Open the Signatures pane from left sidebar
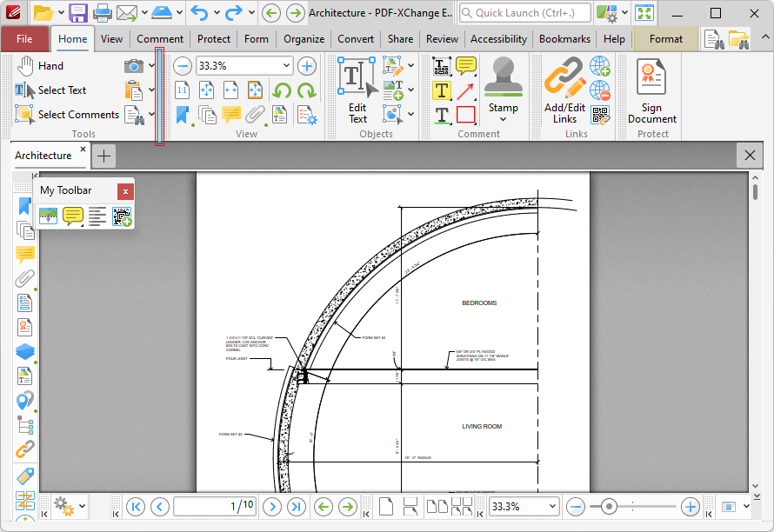This screenshot has width=774, height=532. click(x=24, y=327)
